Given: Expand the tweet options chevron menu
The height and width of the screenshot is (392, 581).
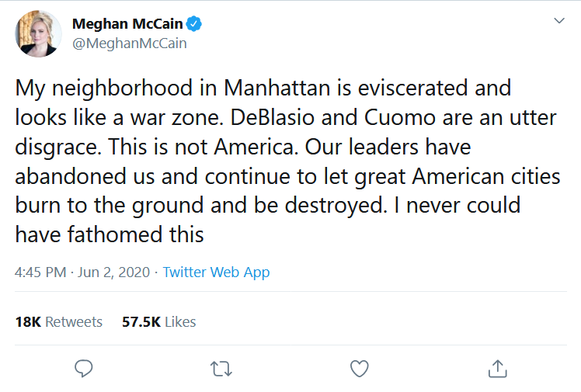Looking at the screenshot, I should click(x=559, y=21).
